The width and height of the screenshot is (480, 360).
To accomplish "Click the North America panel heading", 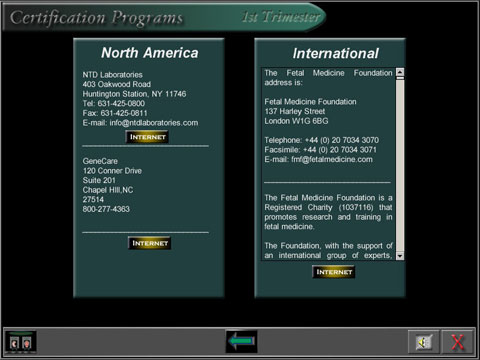I will [x=150, y=53].
